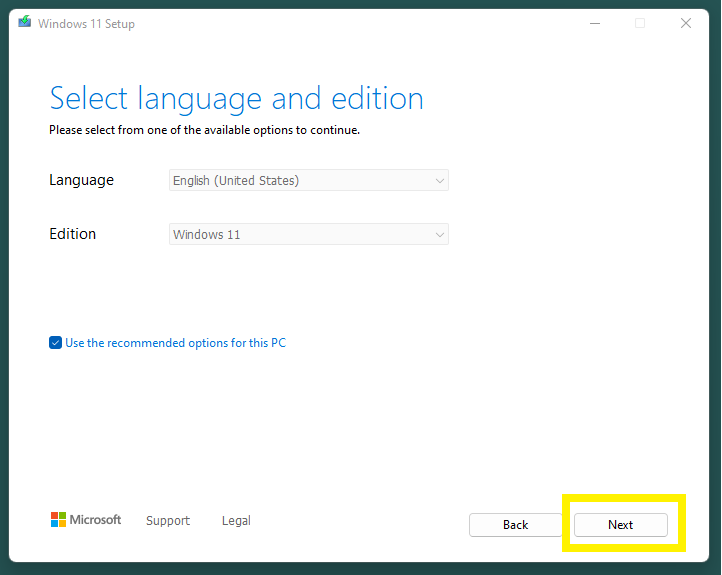Click the 'Please select from one of the available options' text
The image size is (722, 575).
click(204, 130)
